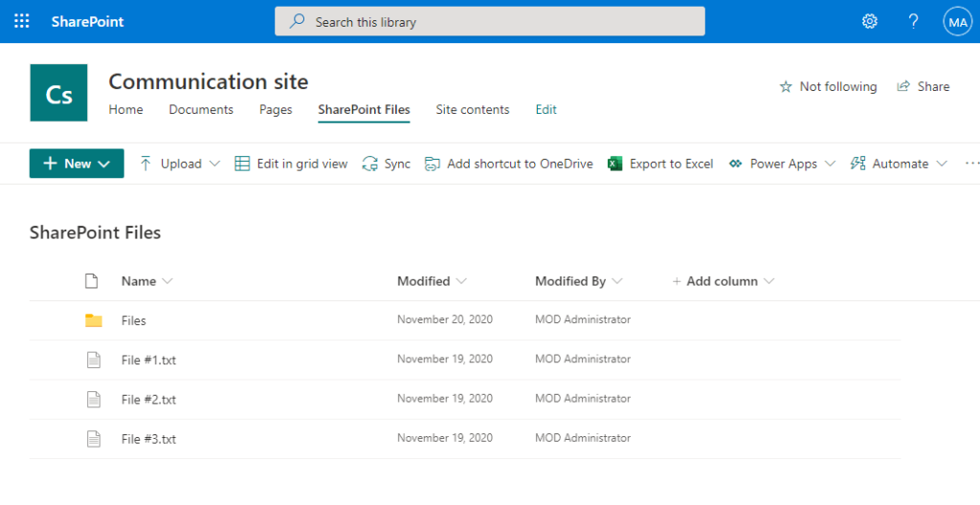Open File #3.txt

148,439
